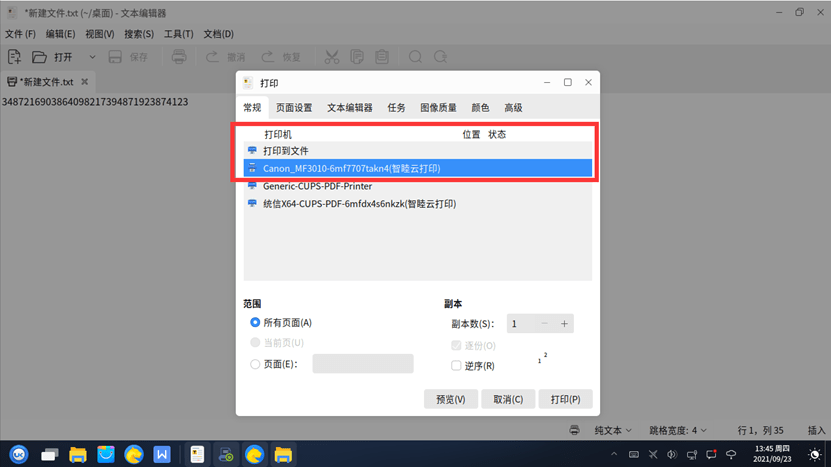
Task: Increase copies with the plus stepper
Action: coord(564,324)
